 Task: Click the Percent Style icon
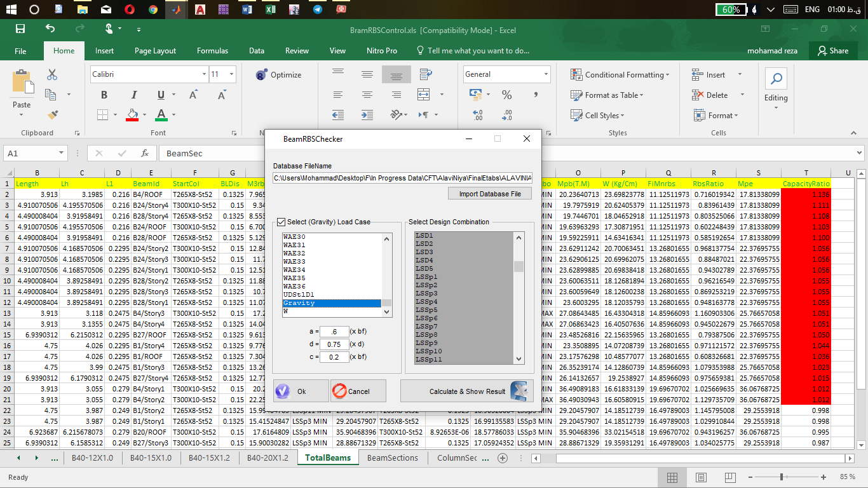pyautogui.click(x=506, y=95)
